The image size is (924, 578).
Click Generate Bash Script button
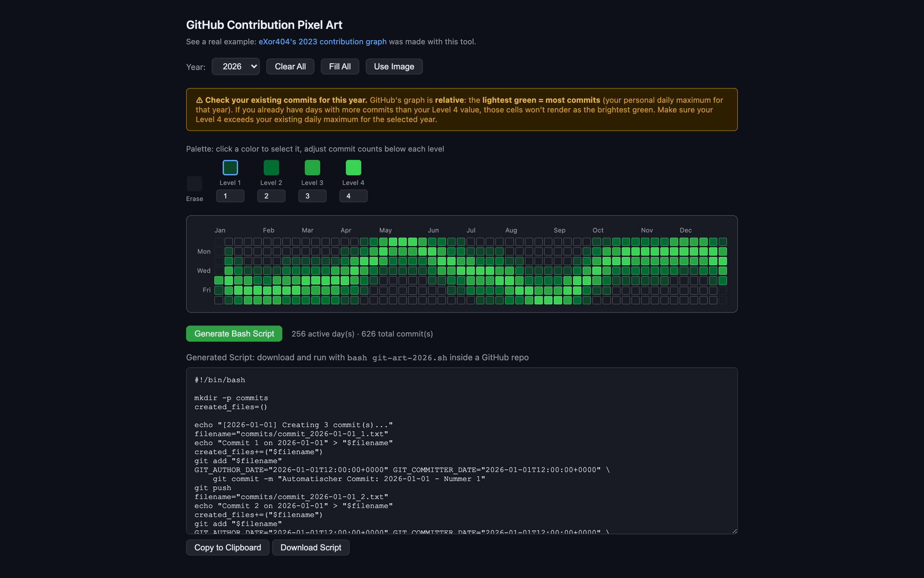[234, 334]
